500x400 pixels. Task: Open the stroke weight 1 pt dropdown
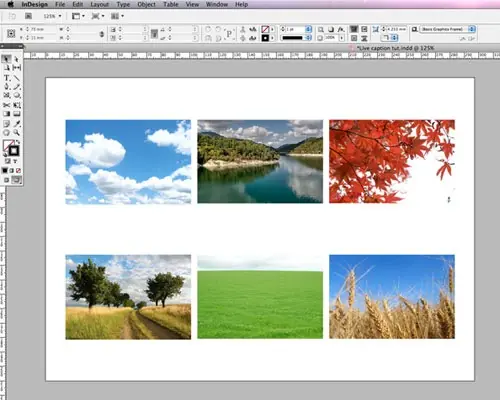coord(308,29)
